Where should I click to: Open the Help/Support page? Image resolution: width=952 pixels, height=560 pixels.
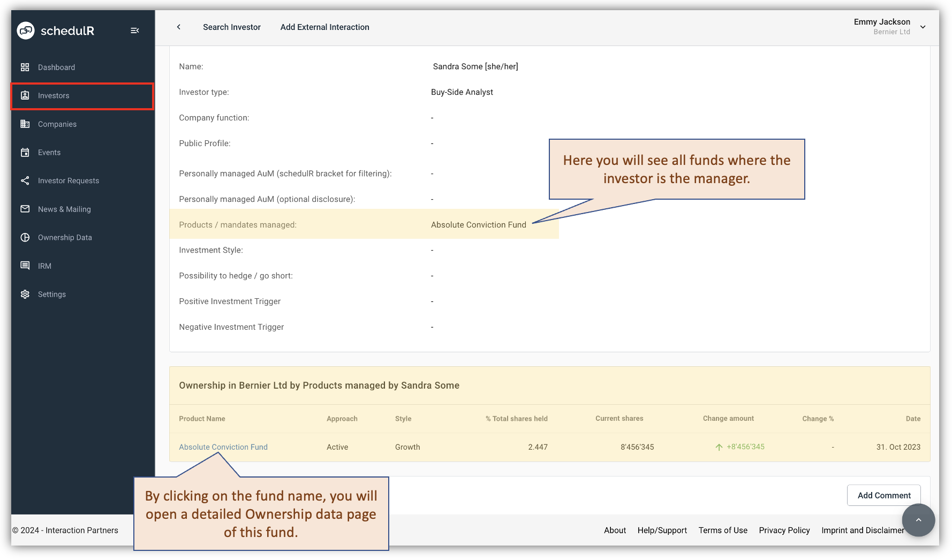[x=662, y=530]
